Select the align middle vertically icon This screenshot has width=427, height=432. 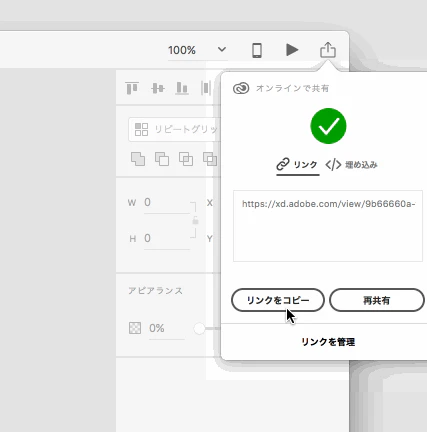click(x=158, y=88)
